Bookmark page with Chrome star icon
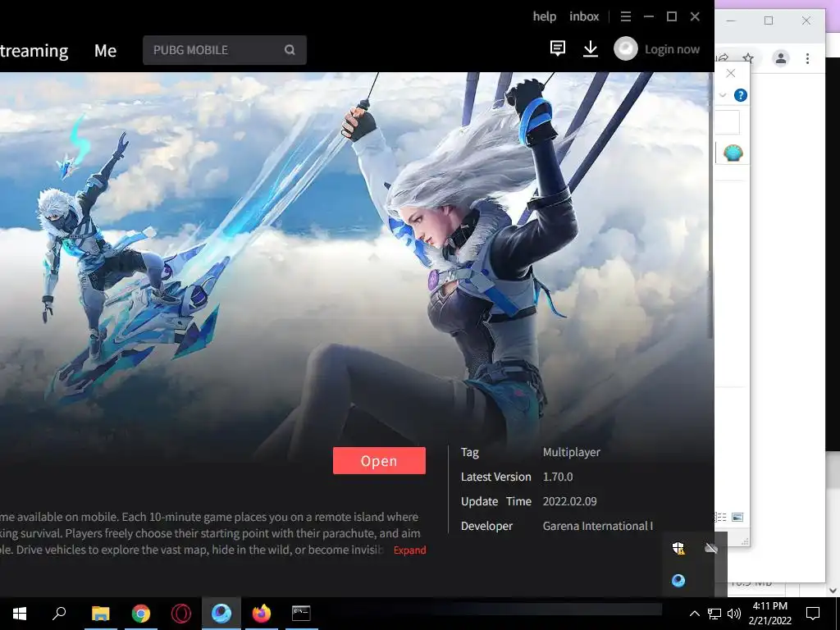 [x=748, y=58]
